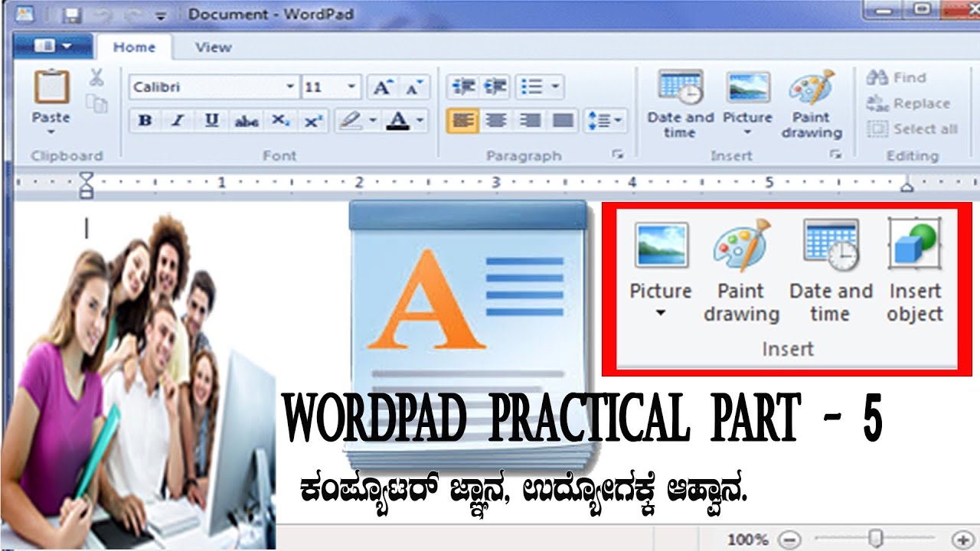Image resolution: width=980 pixels, height=551 pixels.
Task: Apply the font color
Action: tap(398, 121)
